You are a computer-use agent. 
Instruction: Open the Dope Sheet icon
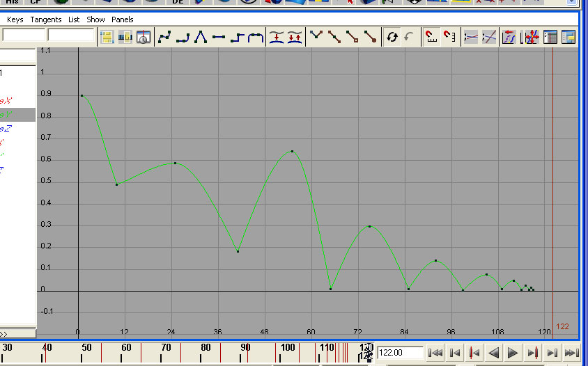point(550,37)
